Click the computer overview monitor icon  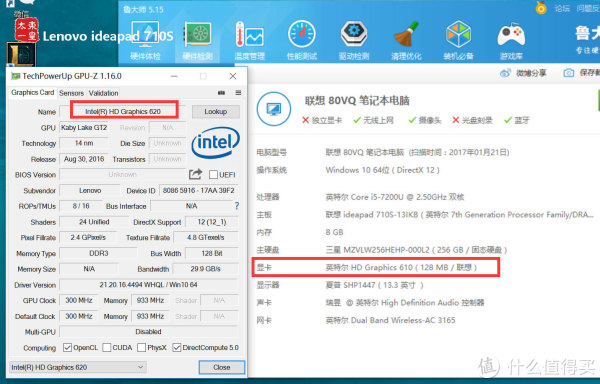pos(274,109)
